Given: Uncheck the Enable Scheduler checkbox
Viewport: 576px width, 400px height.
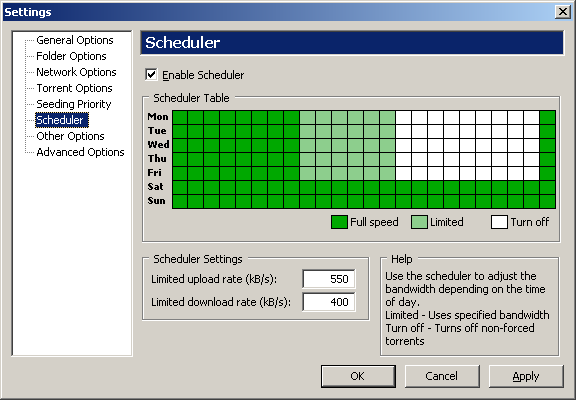Looking at the screenshot, I should [x=151, y=75].
